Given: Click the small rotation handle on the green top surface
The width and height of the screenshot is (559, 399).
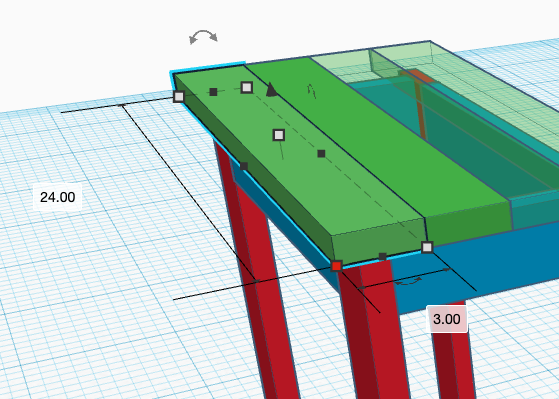Looking at the screenshot, I should click(312, 91).
